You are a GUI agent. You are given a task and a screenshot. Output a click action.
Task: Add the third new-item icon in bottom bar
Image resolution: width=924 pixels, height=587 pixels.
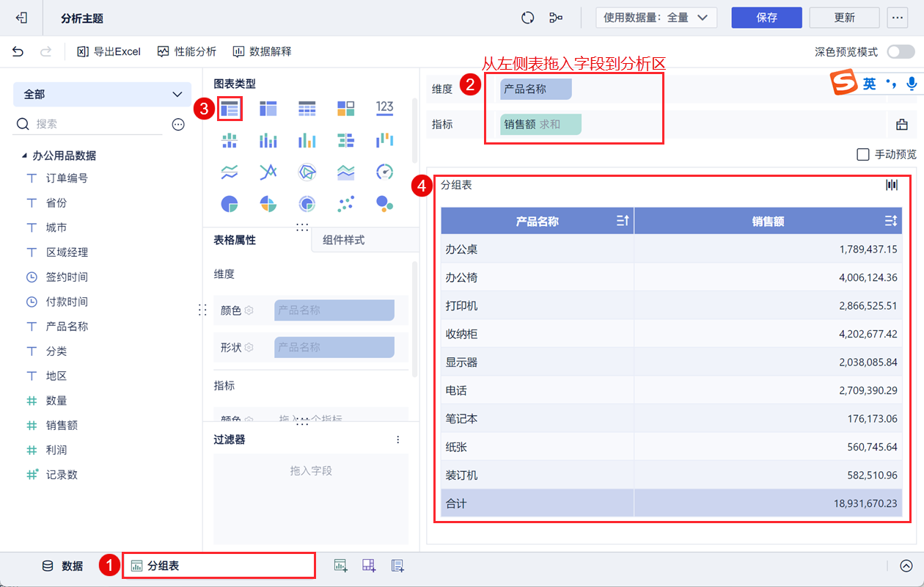(397, 566)
